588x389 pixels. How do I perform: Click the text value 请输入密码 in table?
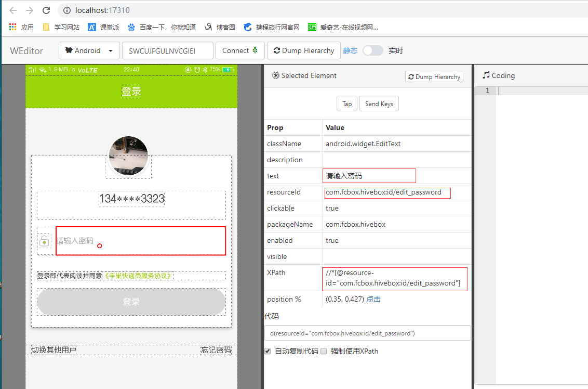344,176
